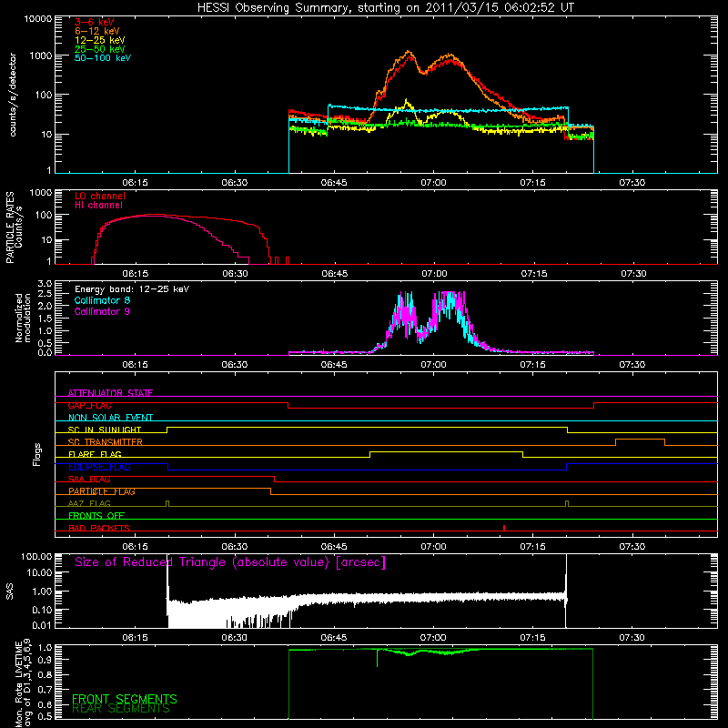The width and height of the screenshot is (728, 728).
Task: Click the vertical Flags axis title
Action: point(36,454)
